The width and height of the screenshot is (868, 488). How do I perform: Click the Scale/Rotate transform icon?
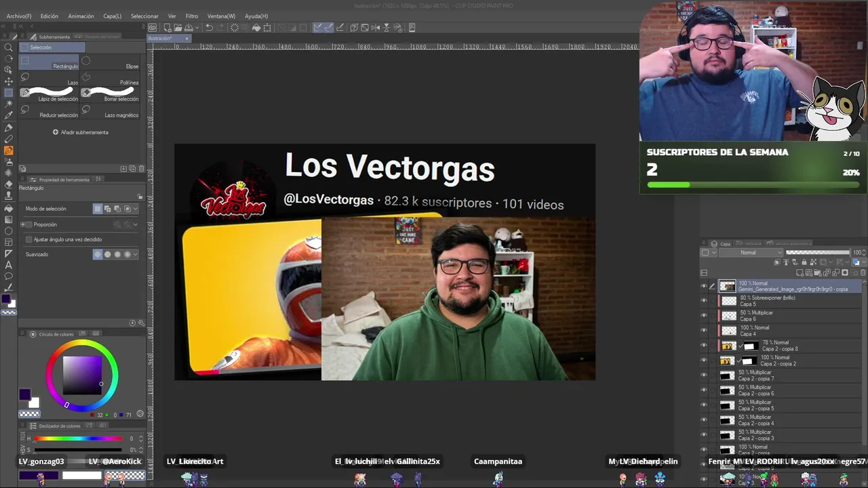267,28
